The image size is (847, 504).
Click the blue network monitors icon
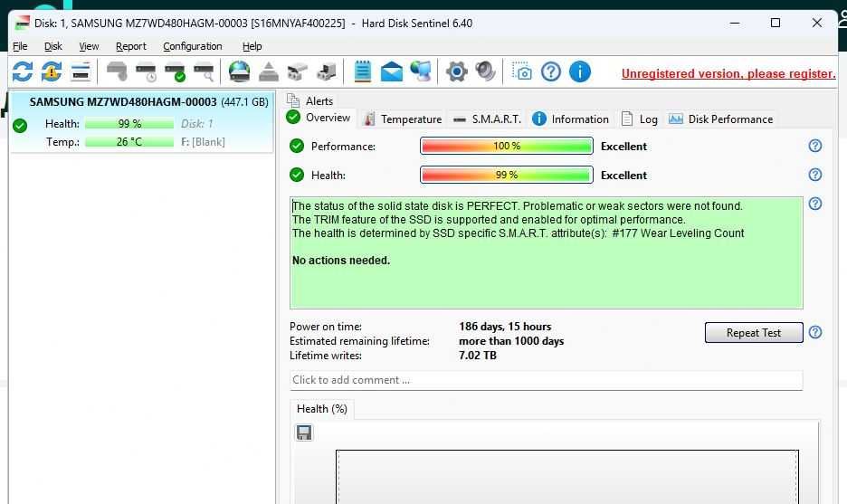421,71
